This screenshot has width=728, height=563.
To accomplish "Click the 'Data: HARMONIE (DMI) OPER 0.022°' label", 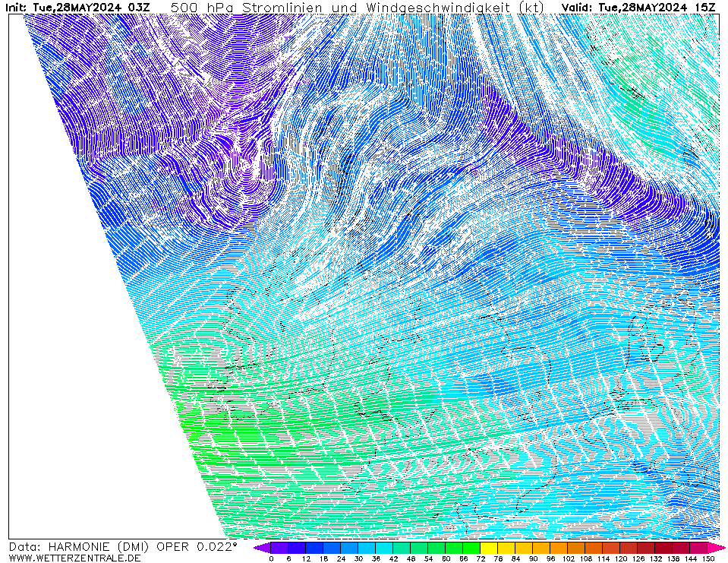I will click(x=122, y=547).
